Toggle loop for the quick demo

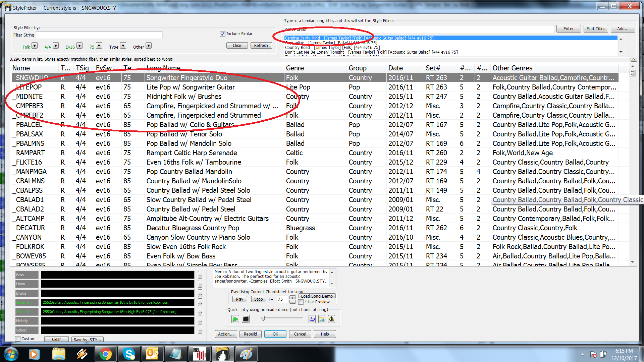[x=312, y=319]
